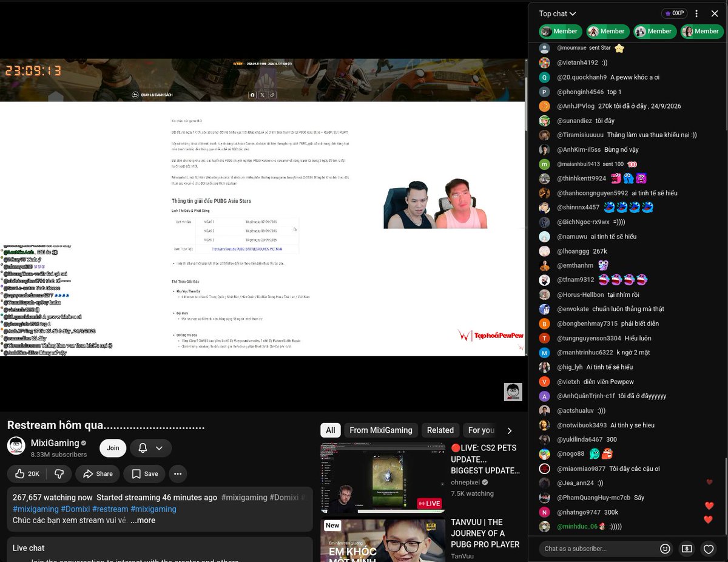Open chat three-dot options menu

(x=696, y=13)
